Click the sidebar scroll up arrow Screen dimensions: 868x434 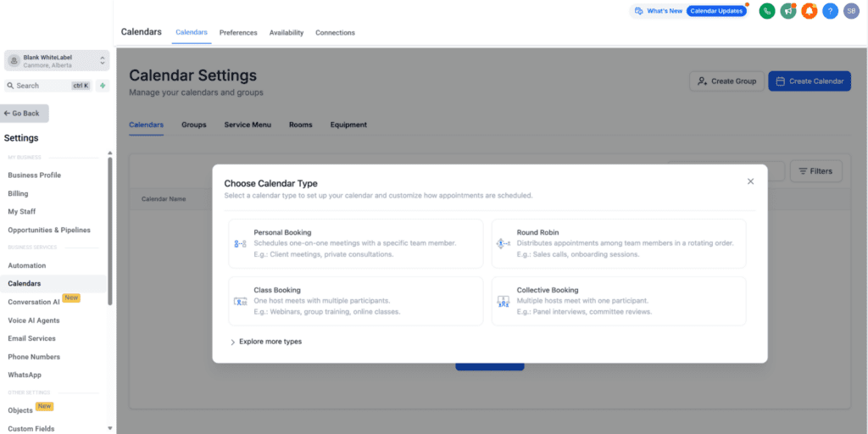110,153
